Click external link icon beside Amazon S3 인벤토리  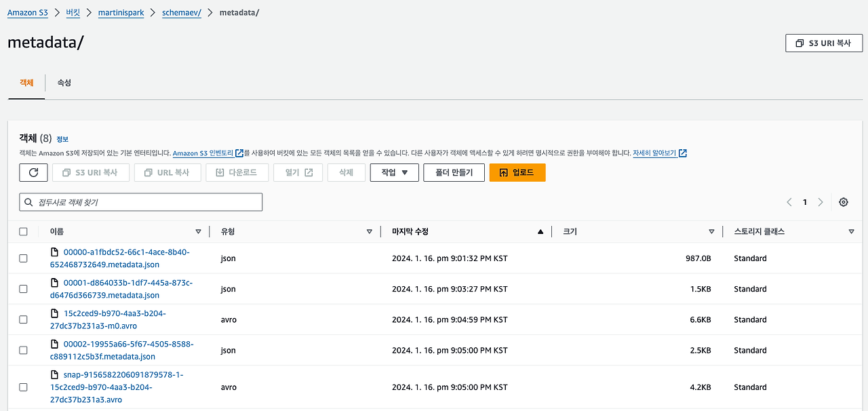coord(239,153)
